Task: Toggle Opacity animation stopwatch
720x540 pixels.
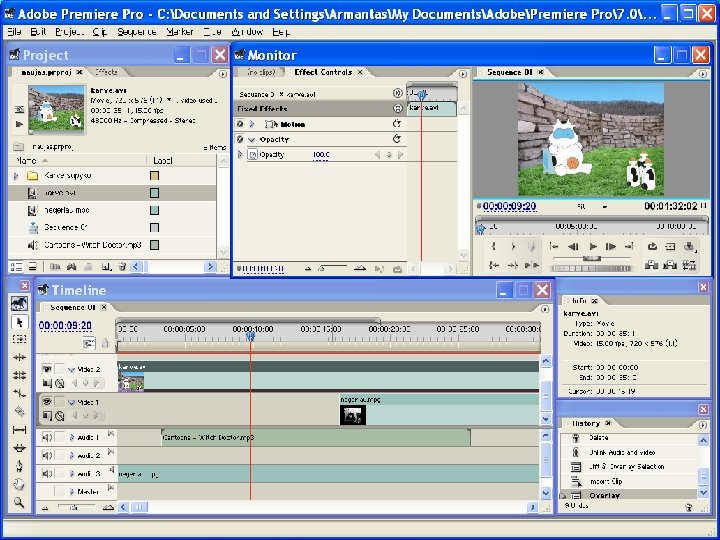Action: [x=253, y=155]
